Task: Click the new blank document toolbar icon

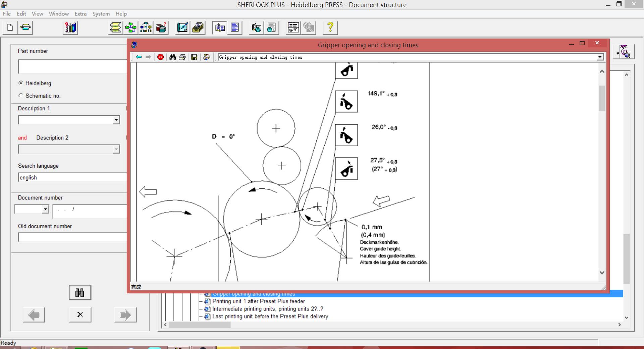Action: point(10,27)
